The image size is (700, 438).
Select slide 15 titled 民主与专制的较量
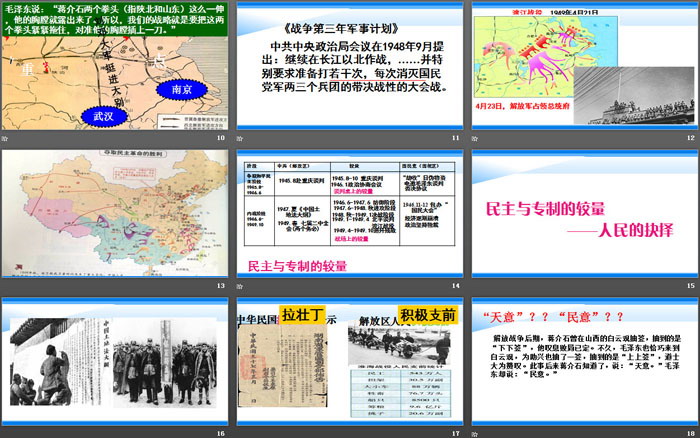click(585, 213)
